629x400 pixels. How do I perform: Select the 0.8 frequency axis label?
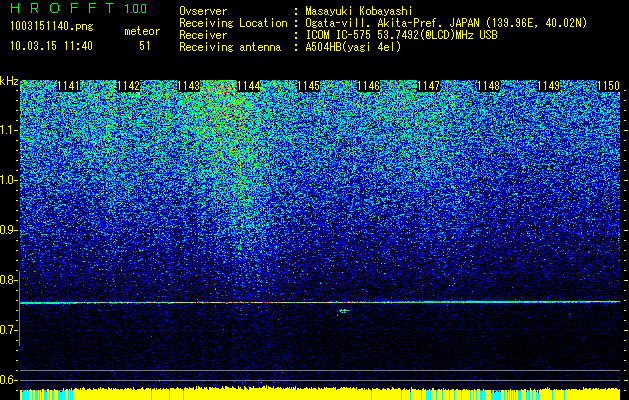(x=8, y=280)
